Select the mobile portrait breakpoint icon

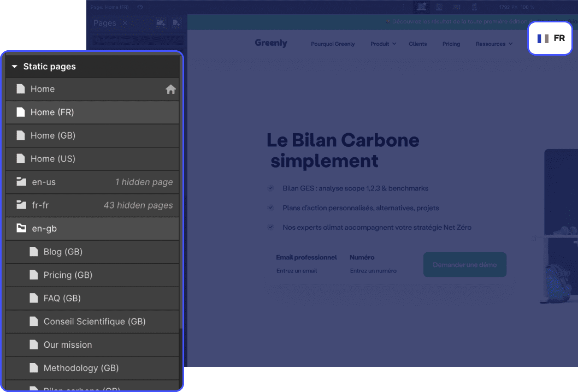click(x=474, y=7)
